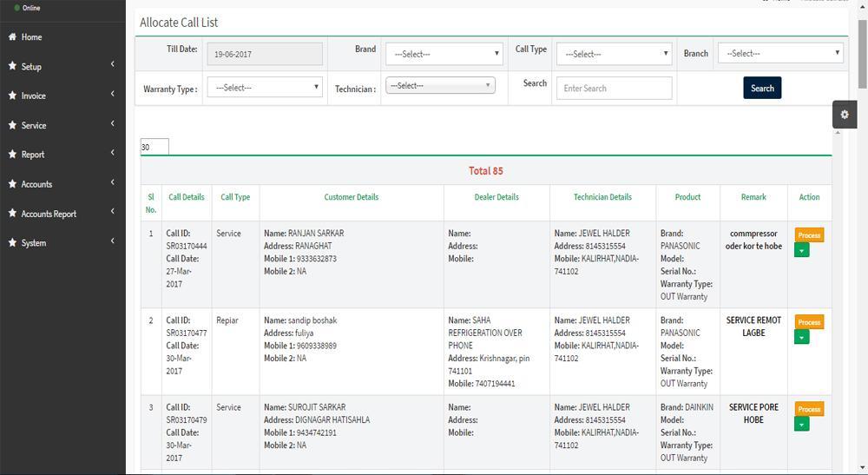Click the Remark column header
Viewport: 868px width, 475px height.
point(753,197)
